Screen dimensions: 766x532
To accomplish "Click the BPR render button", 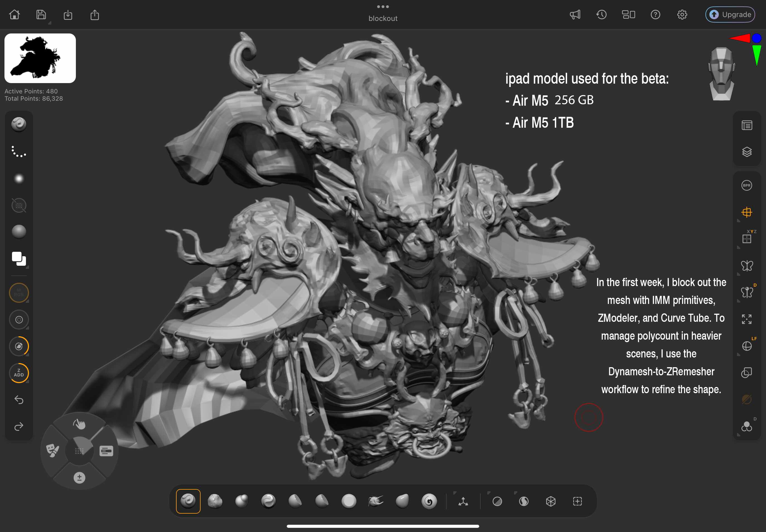I will coord(746,185).
